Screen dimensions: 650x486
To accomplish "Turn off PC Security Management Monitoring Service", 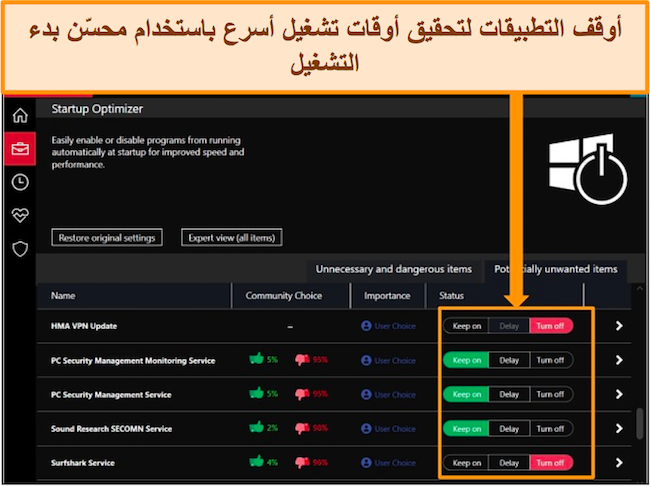I will click(x=551, y=360).
